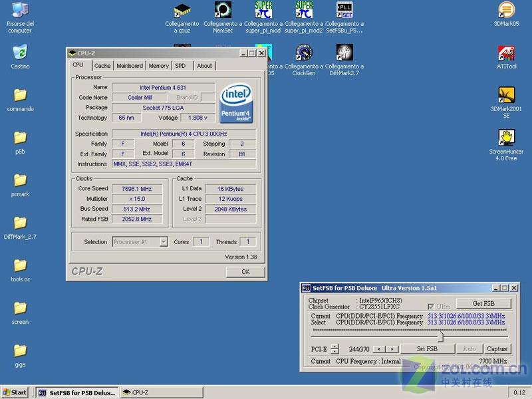
Task: Launch the ClockGen shortcut icon
Action: coord(304,53)
